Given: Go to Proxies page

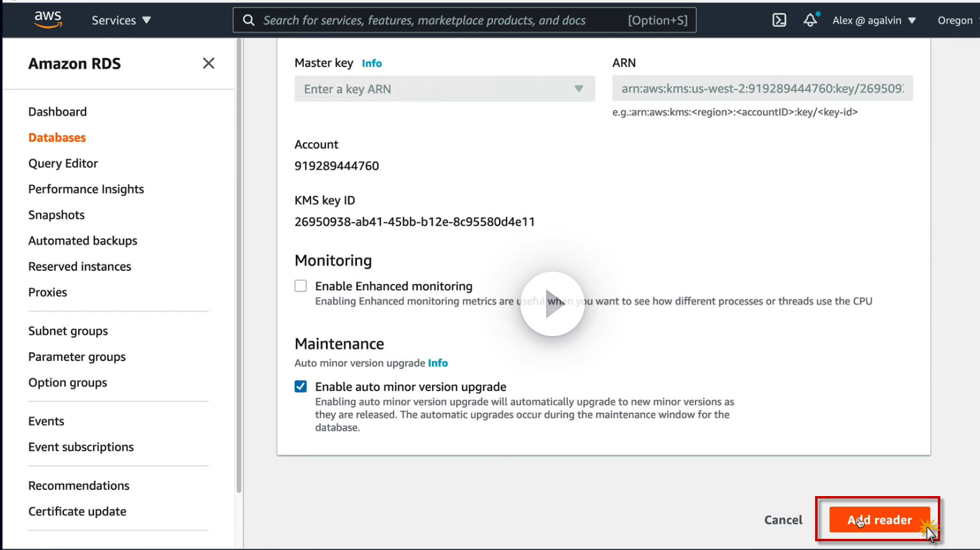Looking at the screenshot, I should coord(48,292).
